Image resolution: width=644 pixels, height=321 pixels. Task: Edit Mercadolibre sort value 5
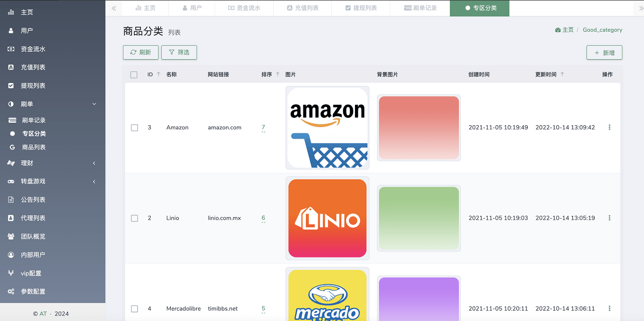pyautogui.click(x=263, y=308)
